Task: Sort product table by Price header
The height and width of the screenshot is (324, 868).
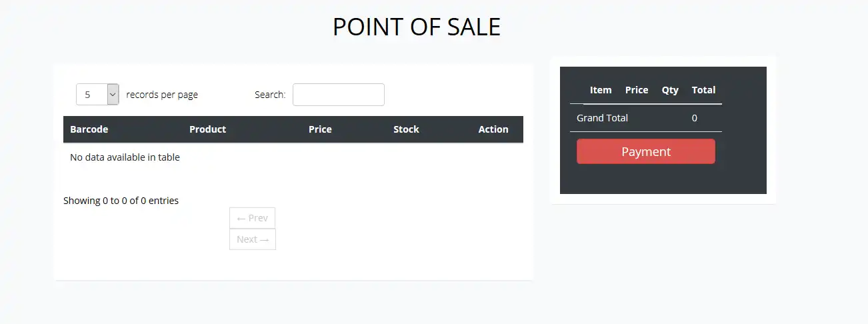Action: [320, 129]
